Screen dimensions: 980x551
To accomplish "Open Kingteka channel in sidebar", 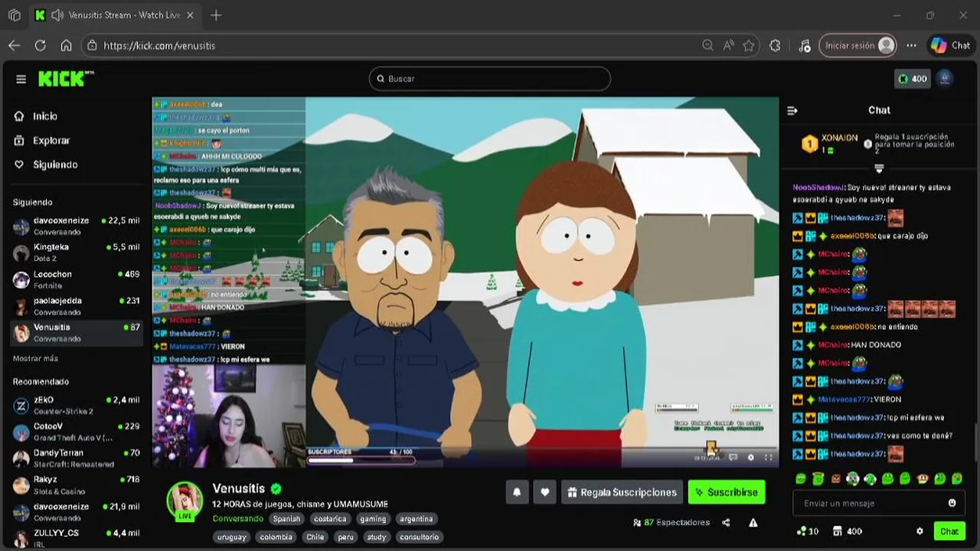I will point(77,253).
